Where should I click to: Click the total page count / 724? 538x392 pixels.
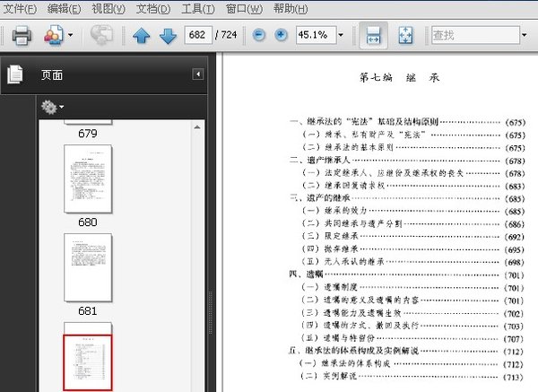(226, 35)
